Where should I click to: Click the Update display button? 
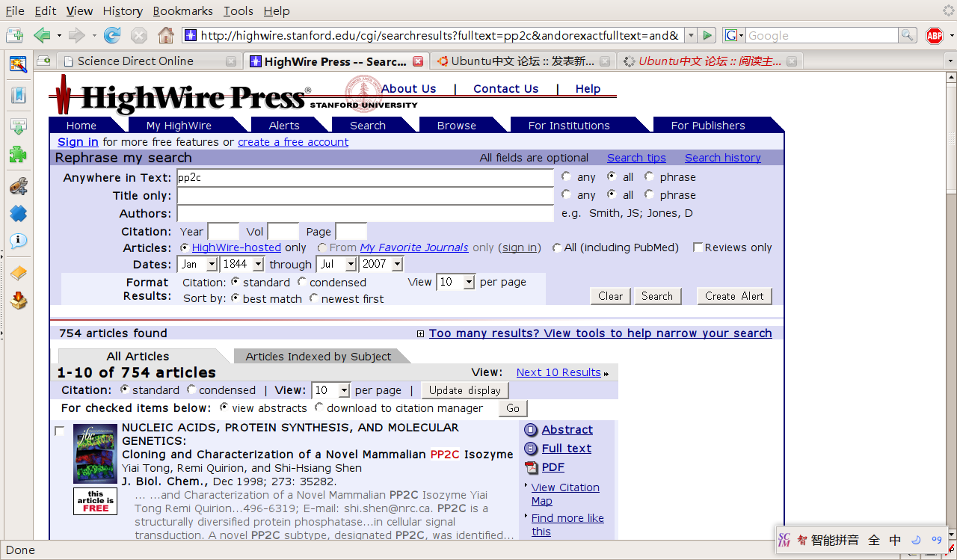[x=465, y=390]
